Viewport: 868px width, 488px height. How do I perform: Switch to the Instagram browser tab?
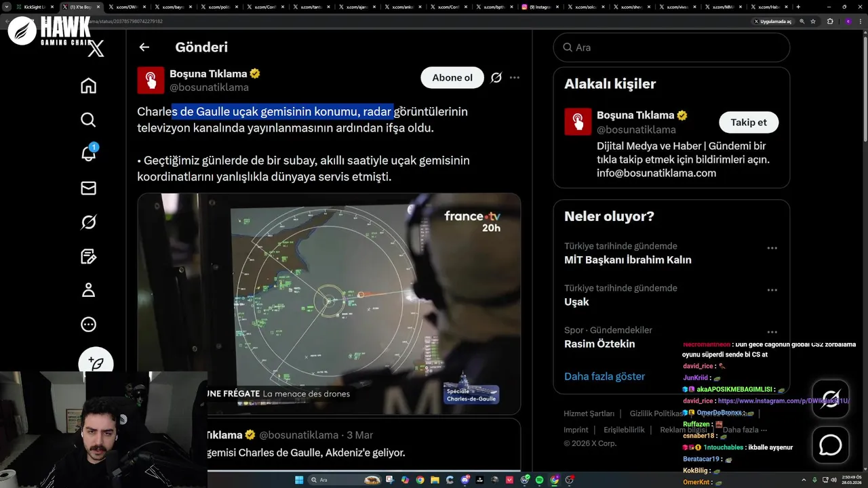540,7
